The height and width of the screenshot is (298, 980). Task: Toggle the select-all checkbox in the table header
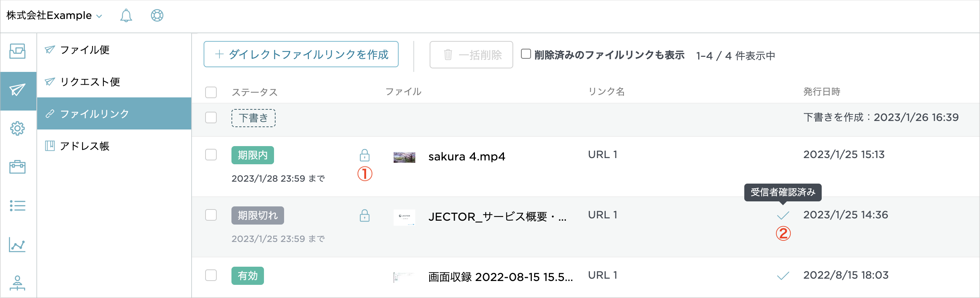(211, 92)
